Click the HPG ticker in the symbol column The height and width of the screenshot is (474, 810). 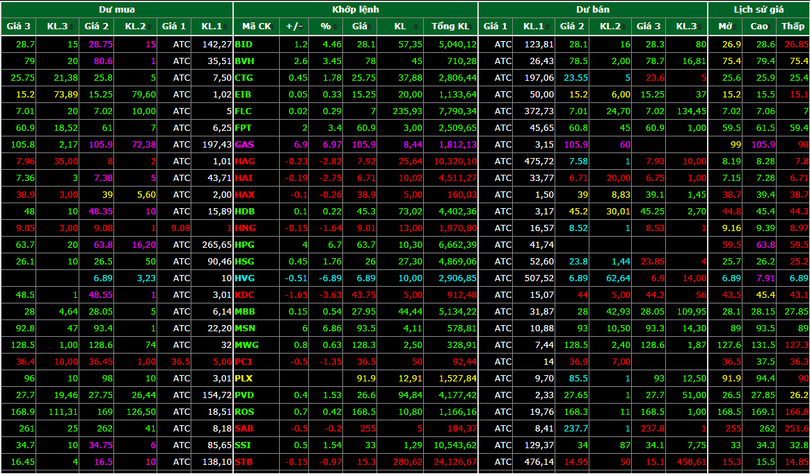coord(245,244)
